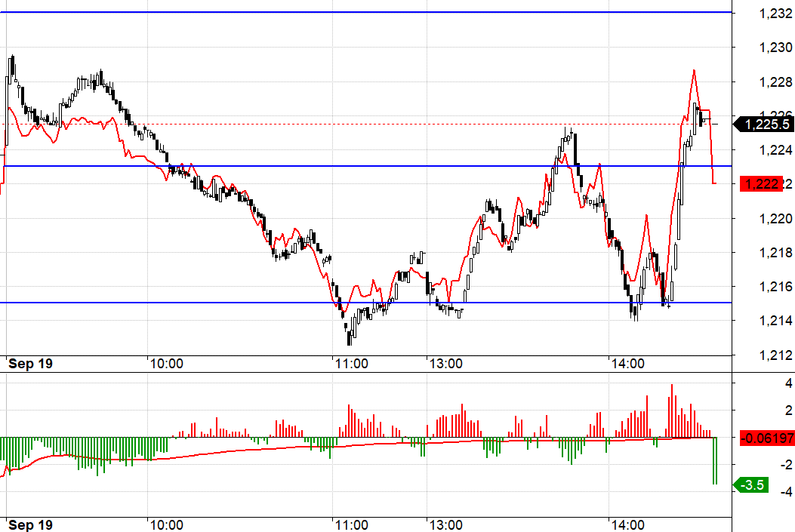Click the 1,212 price scale label
This screenshot has height=532, width=795.
tap(775, 355)
